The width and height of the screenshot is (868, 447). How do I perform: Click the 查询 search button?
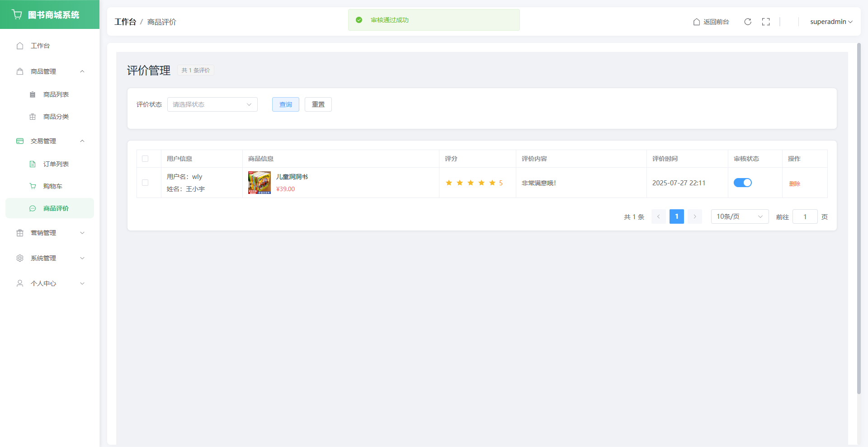285,104
